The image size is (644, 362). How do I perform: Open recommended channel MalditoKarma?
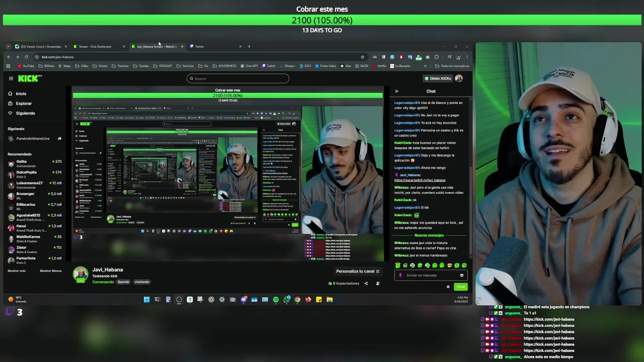click(x=34, y=239)
